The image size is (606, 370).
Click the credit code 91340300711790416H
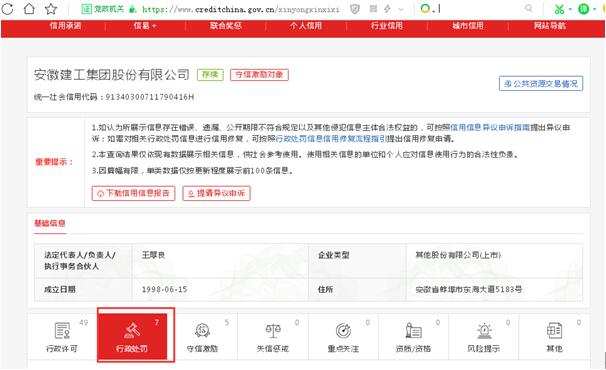(x=150, y=97)
